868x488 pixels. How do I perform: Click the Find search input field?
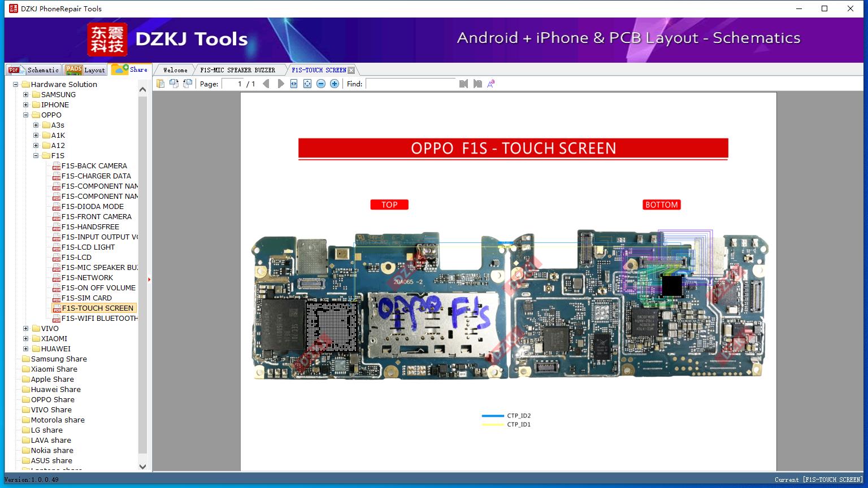pyautogui.click(x=410, y=84)
